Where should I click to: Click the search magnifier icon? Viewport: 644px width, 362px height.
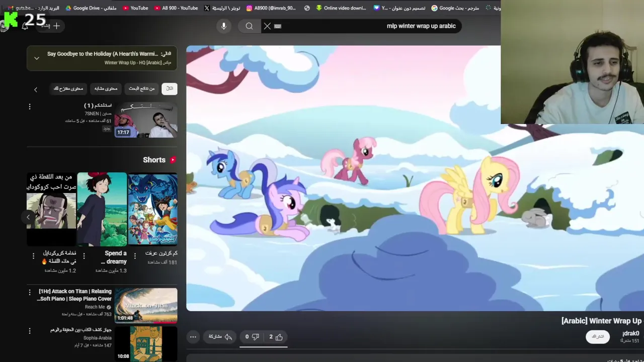249,26
